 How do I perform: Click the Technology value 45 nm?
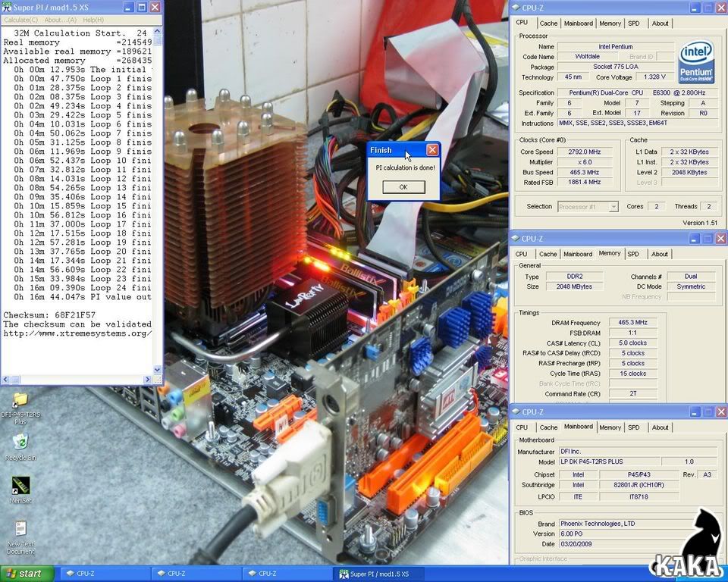pos(573,77)
